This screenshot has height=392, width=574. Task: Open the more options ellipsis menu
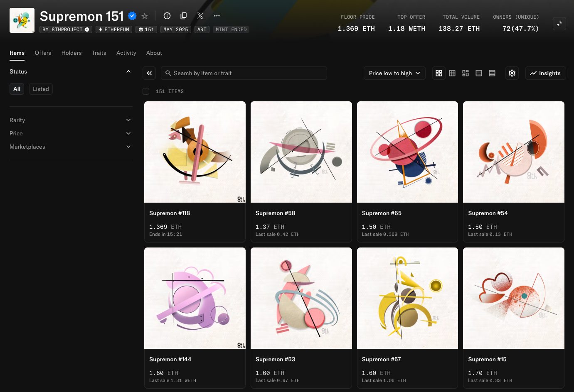(217, 16)
